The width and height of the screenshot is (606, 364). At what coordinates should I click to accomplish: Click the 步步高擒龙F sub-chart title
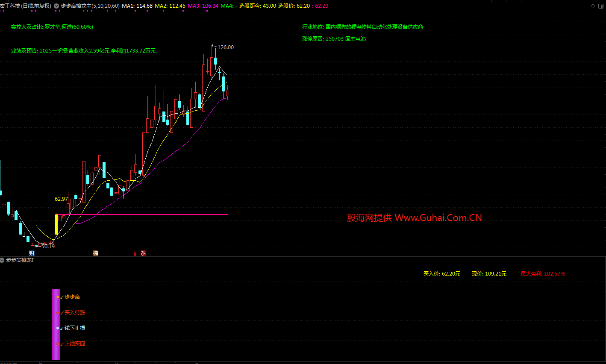click(20, 260)
